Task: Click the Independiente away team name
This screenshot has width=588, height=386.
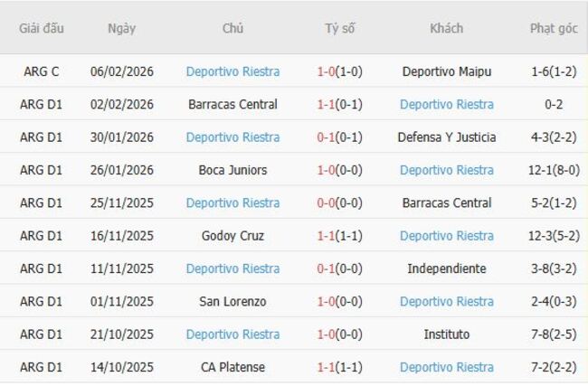Action: 447,268
